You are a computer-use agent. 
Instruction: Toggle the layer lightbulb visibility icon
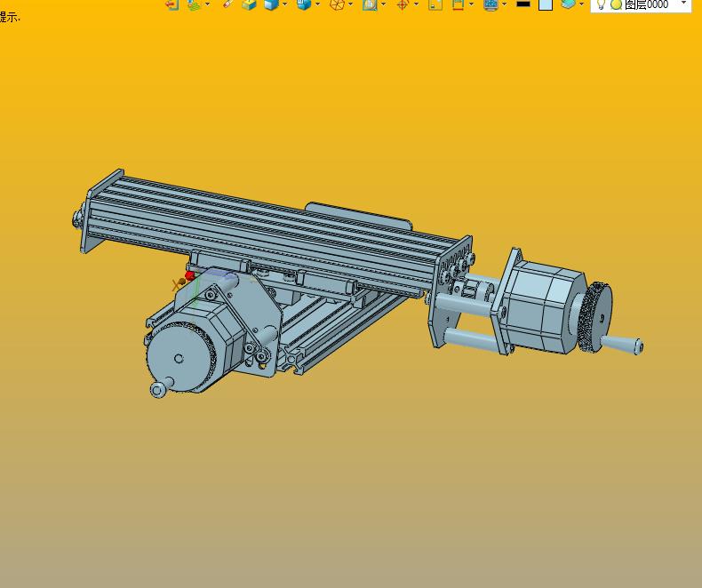coord(602,4)
